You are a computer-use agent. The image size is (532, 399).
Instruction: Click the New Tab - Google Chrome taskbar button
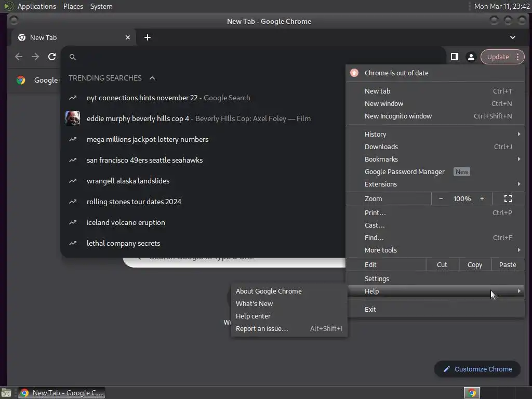[61, 393]
